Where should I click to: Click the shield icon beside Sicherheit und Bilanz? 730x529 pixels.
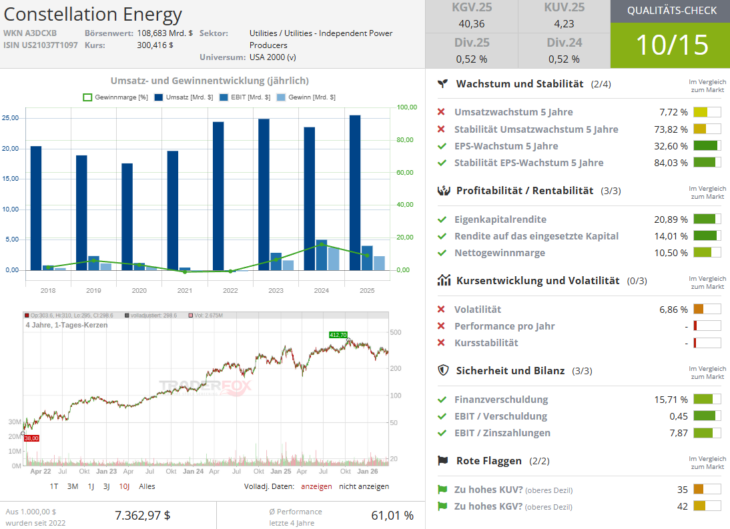(x=443, y=370)
